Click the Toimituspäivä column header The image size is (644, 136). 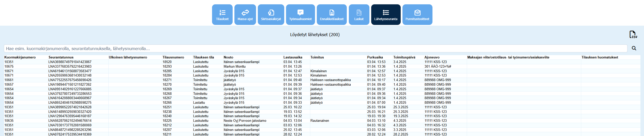404,57
